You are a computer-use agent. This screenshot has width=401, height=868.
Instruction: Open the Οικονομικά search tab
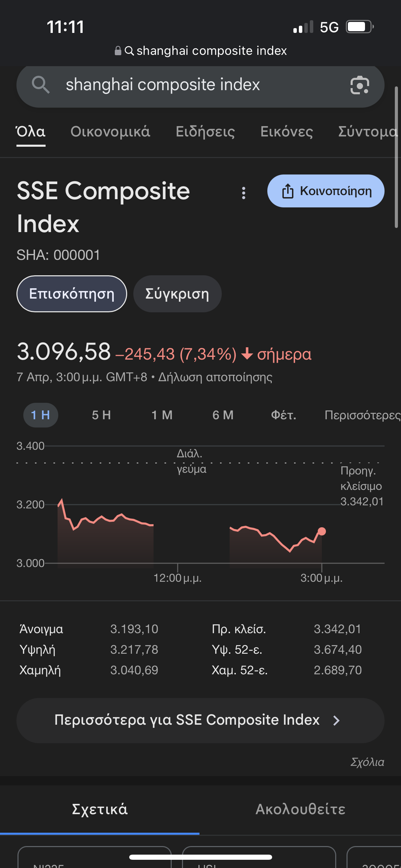point(110,132)
